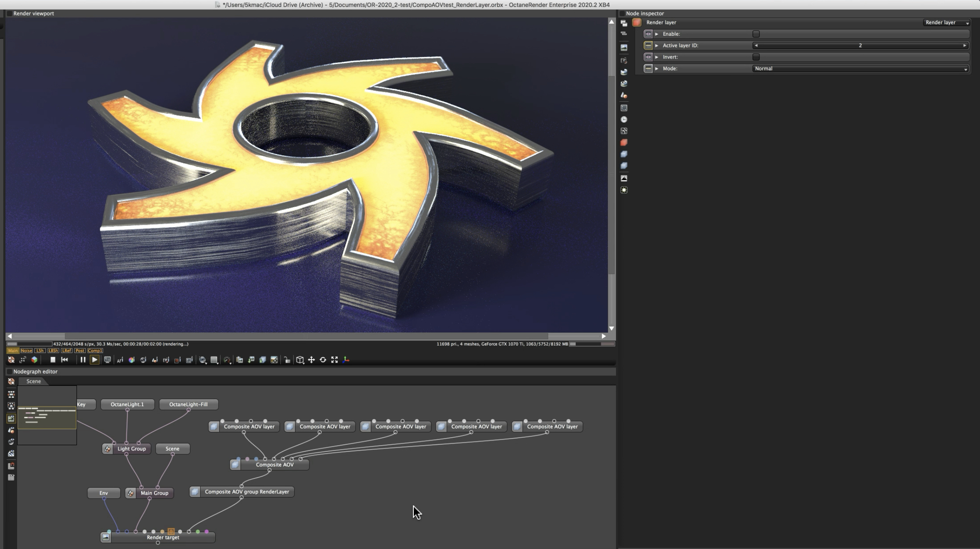Screen dimensions: 980x549
Task: Expand the Active layer ID row
Action: [657, 46]
